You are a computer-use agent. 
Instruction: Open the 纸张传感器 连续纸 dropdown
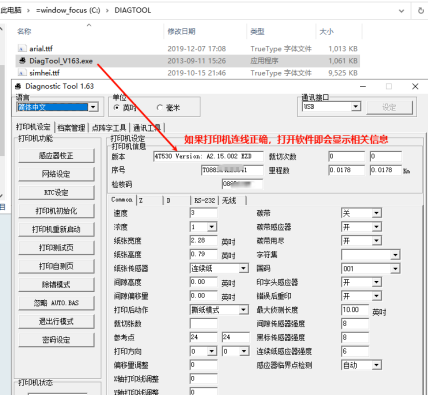[244, 268]
